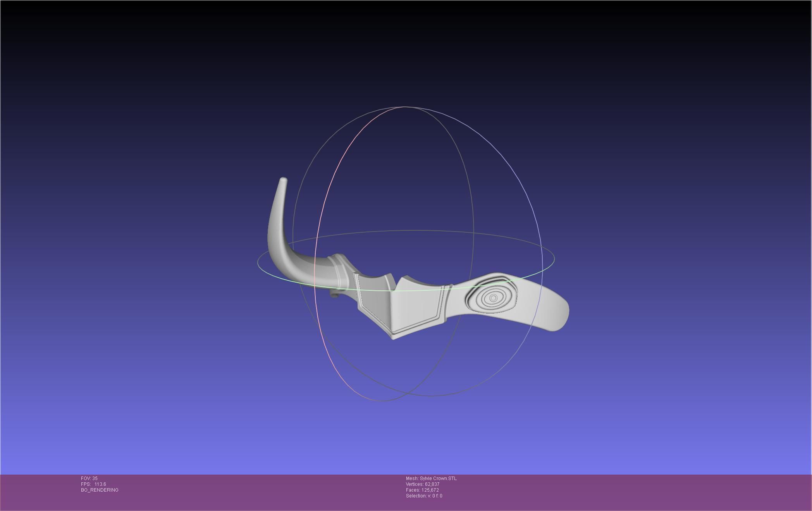Click the Mesh: Sylvie Crown.STL label
The image size is (812, 511).
point(431,478)
